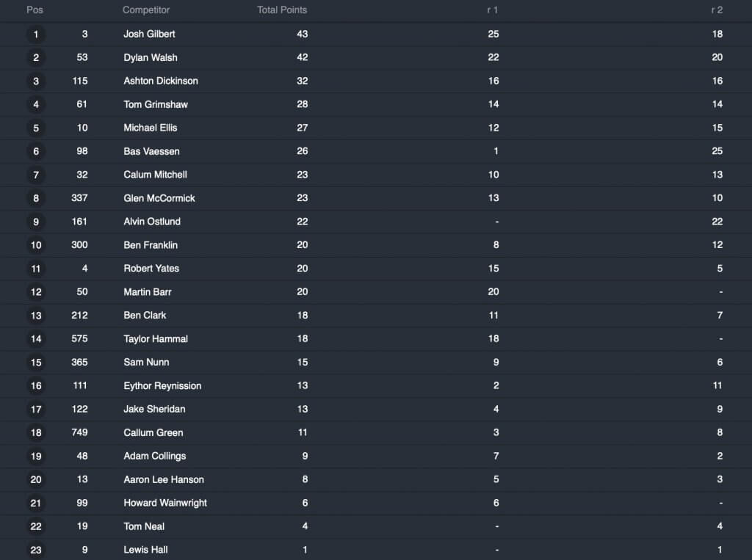Viewport: 752px width, 560px height.
Task: Click Alvin Ostlund's name
Action: (152, 222)
